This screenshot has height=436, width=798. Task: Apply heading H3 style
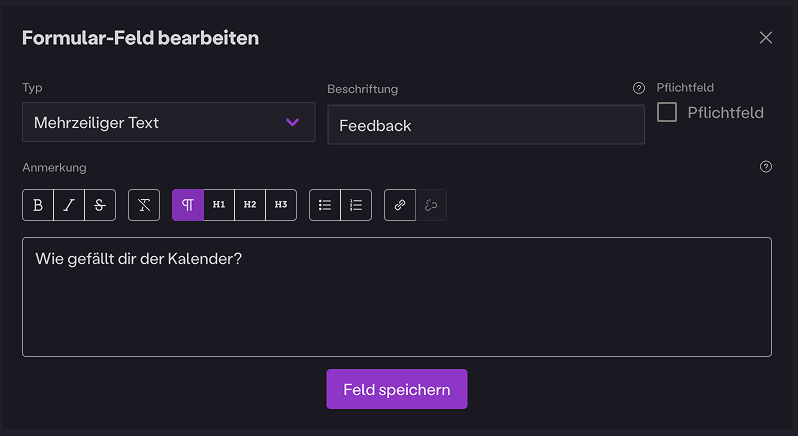(x=281, y=205)
